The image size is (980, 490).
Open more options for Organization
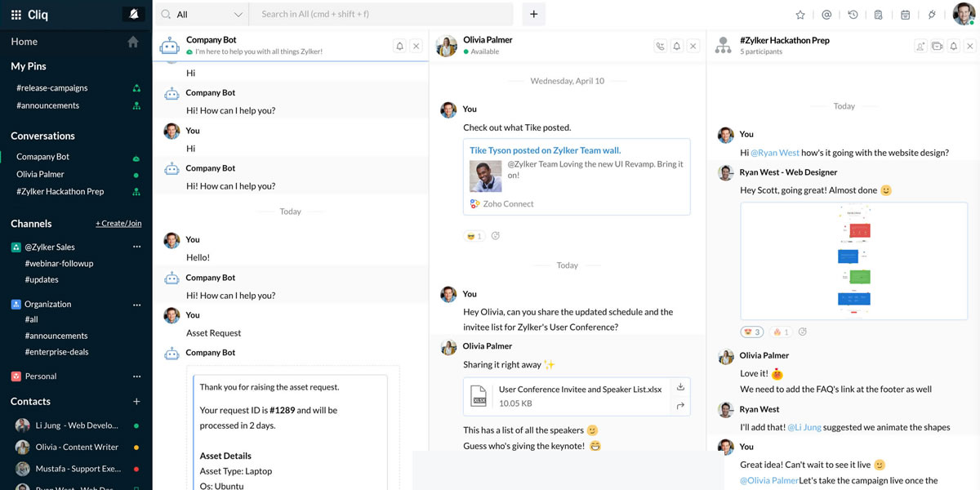(x=137, y=304)
